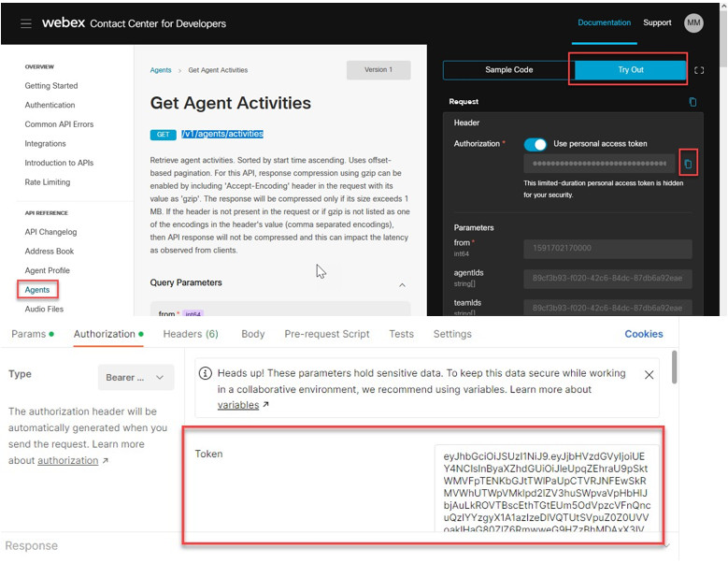
Task: Open Integrations in sidebar
Action: (x=45, y=143)
